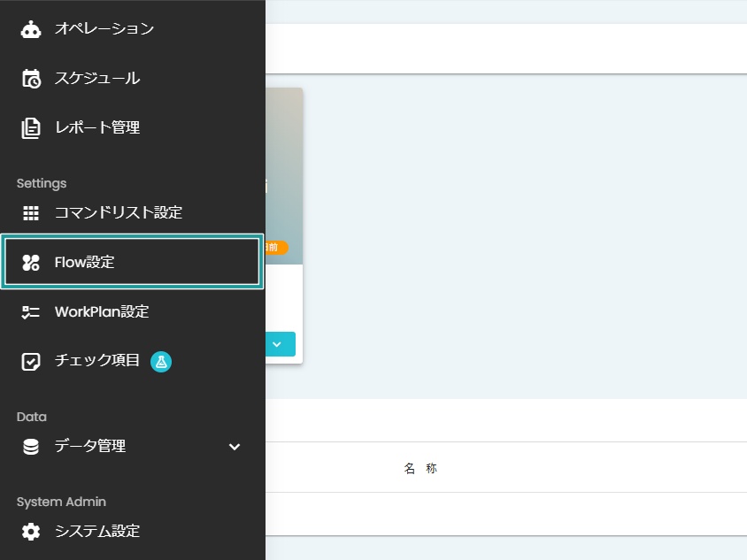
Task: Click the orange badge on the card
Action: click(x=277, y=248)
